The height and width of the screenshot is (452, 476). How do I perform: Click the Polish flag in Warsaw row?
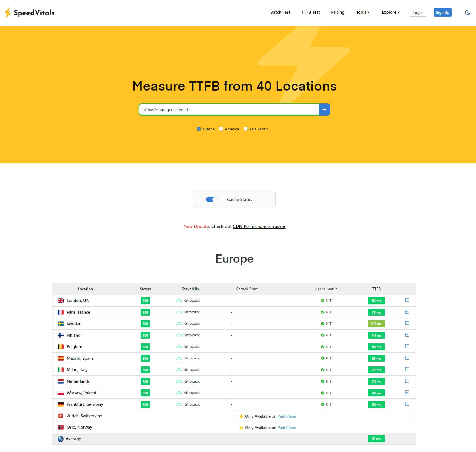coord(61,393)
